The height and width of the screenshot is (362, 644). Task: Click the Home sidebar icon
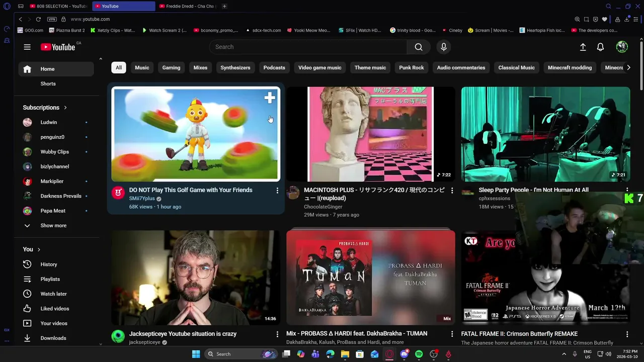(x=27, y=69)
